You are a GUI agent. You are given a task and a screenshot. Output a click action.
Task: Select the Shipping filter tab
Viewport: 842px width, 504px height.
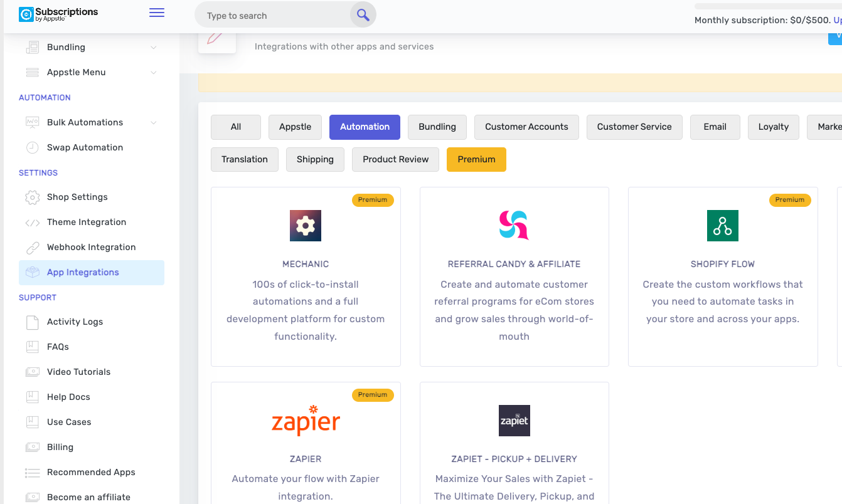click(x=315, y=160)
